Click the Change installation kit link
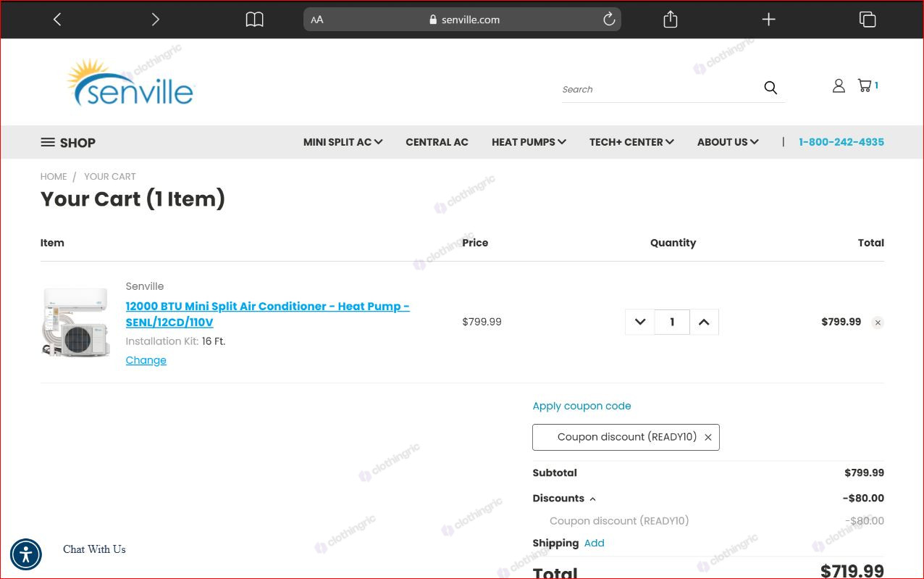924x579 pixels. 146,360
